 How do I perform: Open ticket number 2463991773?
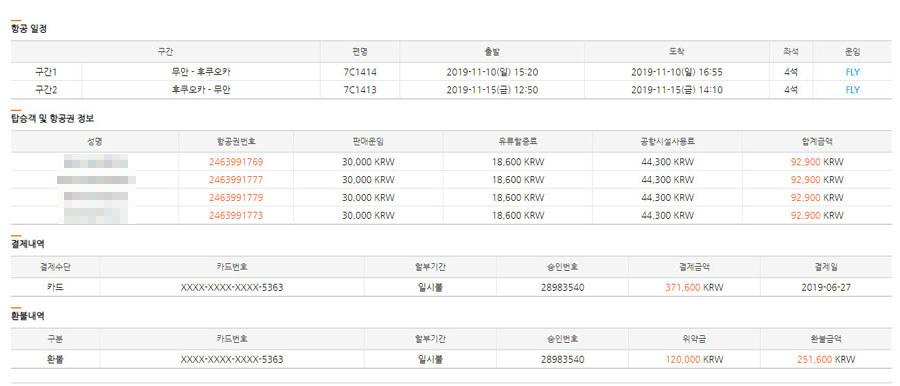pyautogui.click(x=236, y=216)
